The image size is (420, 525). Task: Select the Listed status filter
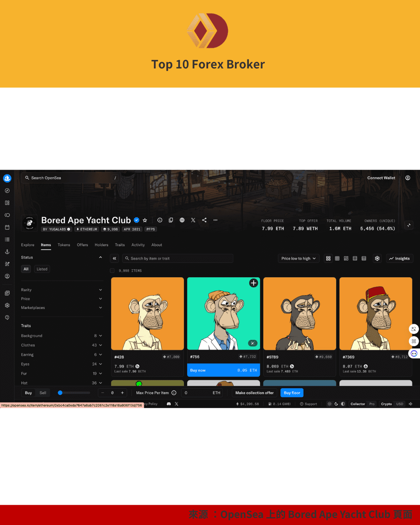pos(42,269)
